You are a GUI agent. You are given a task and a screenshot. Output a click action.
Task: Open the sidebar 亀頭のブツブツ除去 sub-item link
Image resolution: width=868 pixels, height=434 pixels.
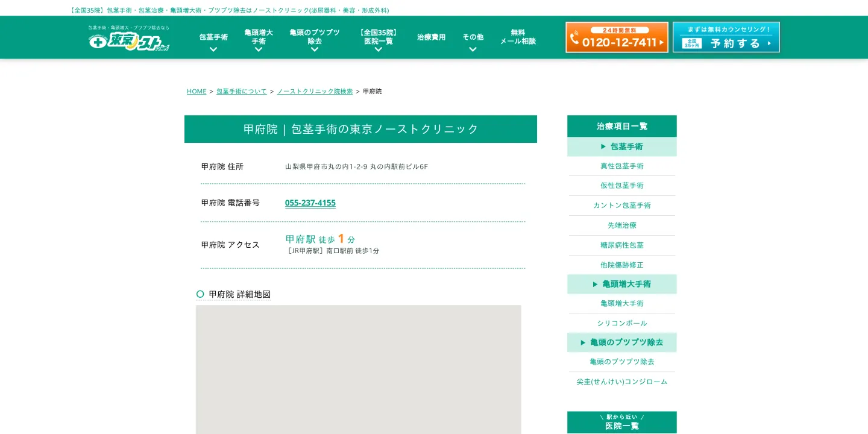click(x=622, y=362)
